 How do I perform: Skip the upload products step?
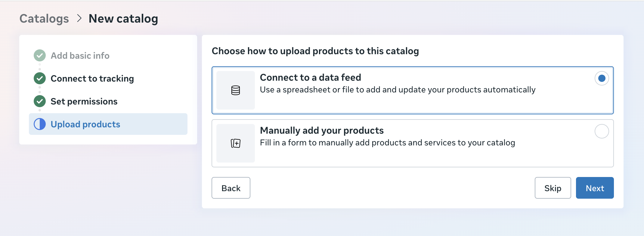(553, 188)
